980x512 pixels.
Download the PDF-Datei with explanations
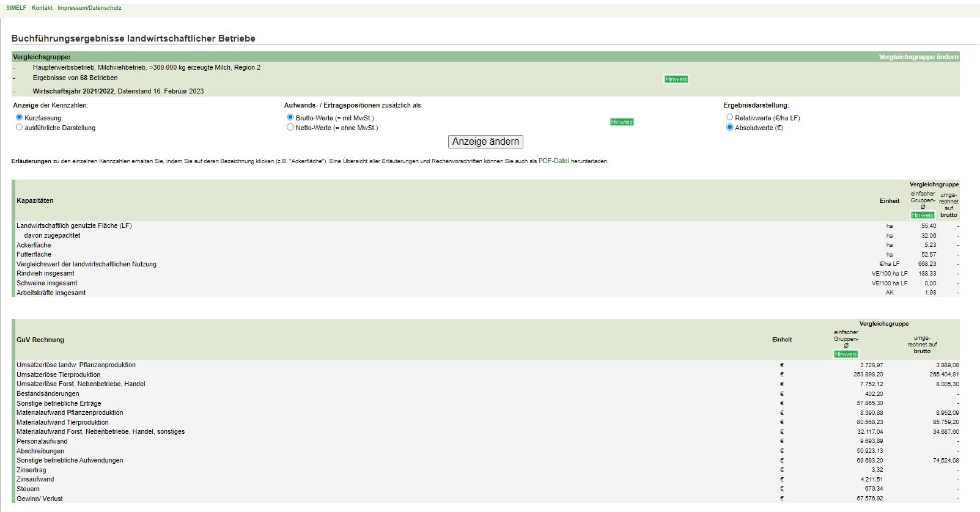tap(553, 161)
